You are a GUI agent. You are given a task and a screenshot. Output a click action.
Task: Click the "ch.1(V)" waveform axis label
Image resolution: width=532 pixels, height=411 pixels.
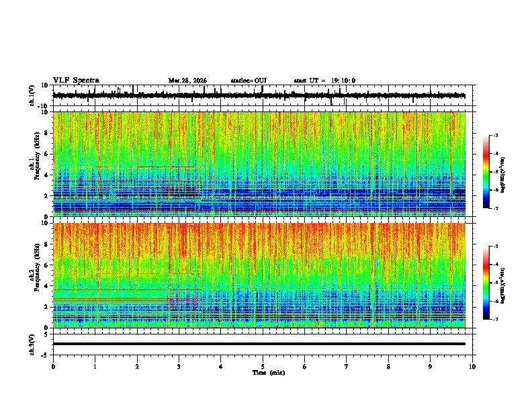click(32, 95)
